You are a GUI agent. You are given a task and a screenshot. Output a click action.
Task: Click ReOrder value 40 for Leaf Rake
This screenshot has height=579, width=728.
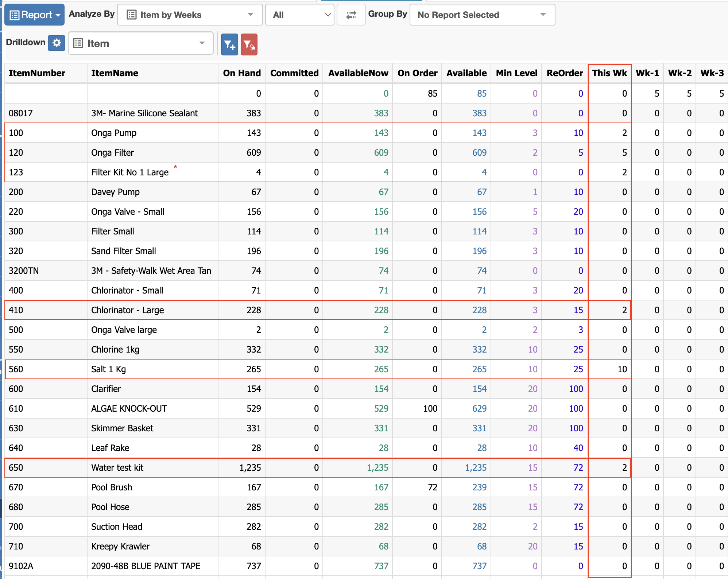(578, 448)
